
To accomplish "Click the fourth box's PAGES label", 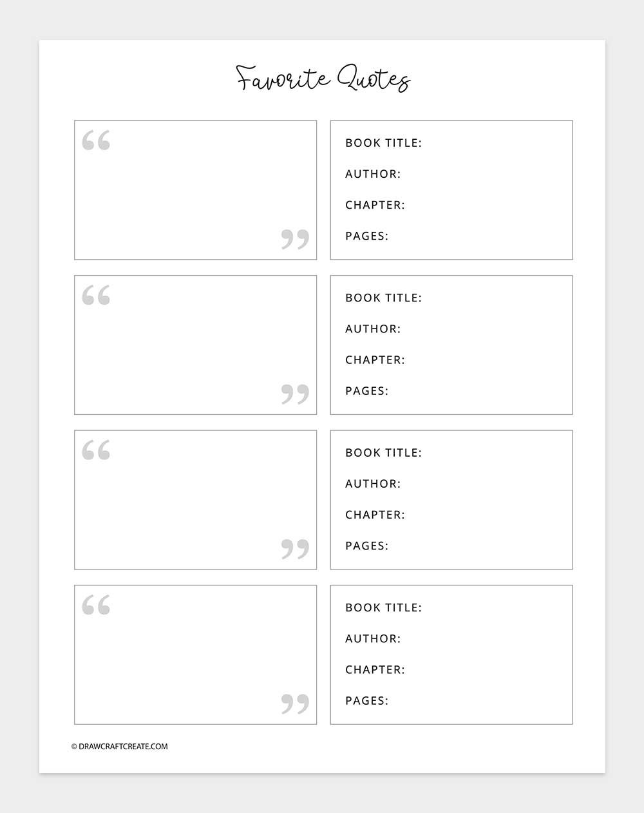I will pos(367,700).
